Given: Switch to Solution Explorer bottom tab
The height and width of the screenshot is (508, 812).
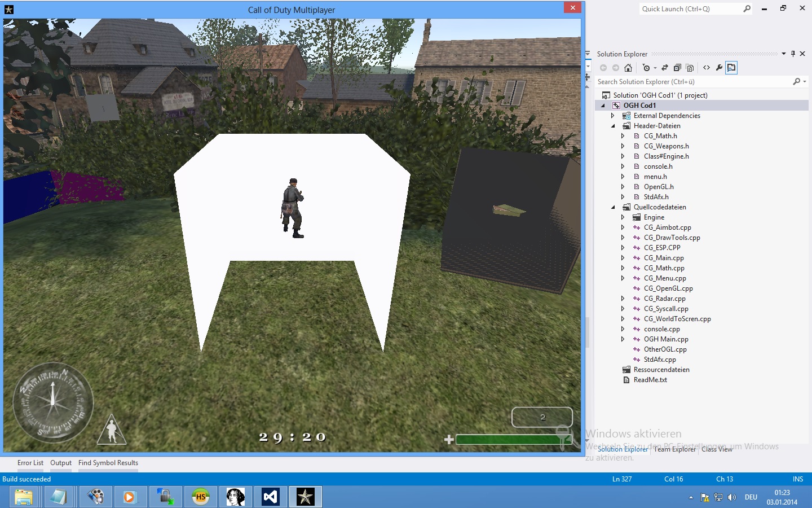Looking at the screenshot, I should click(x=623, y=449).
